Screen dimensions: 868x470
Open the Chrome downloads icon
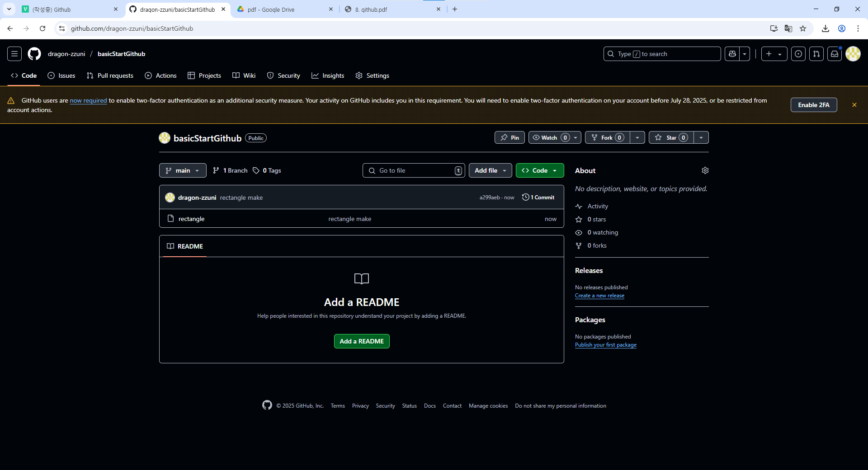click(826, 28)
